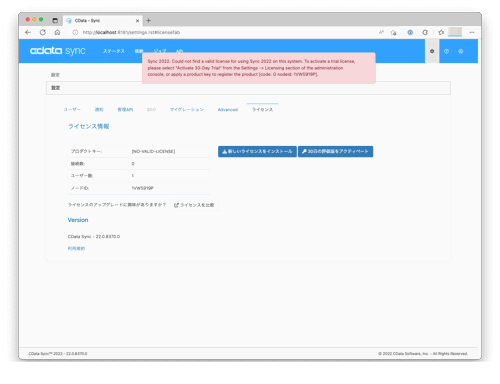
Task: Click 新しいライセンスをインストール button
Action: pos(257,152)
